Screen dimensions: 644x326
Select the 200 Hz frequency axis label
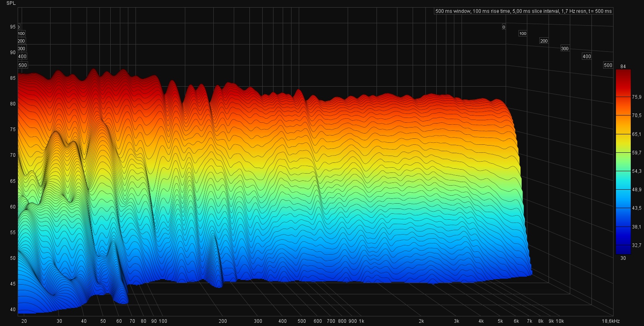[223, 321]
